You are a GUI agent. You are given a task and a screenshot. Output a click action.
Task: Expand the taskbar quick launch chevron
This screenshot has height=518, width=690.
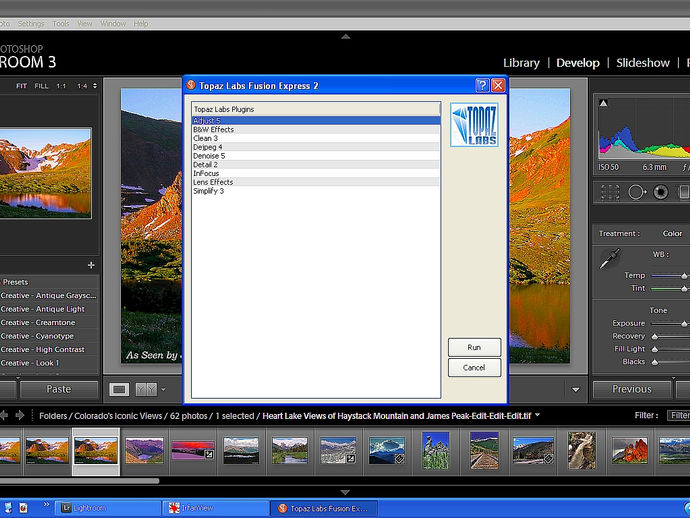[x=46, y=504]
